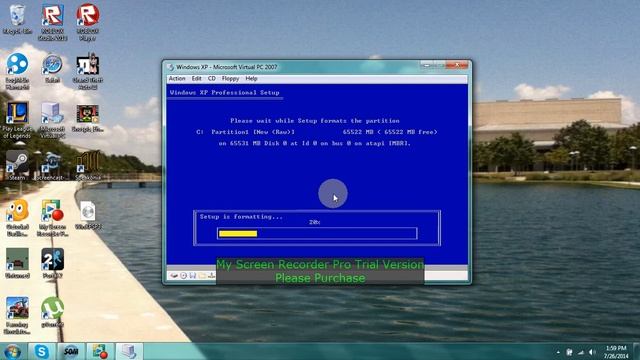The width and height of the screenshot is (640, 360).
Task: Click the volume speaker tray icon
Action: click(592, 352)
